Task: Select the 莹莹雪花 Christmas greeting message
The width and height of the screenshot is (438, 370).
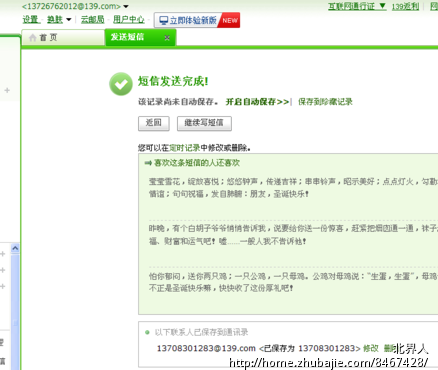Action: [293, 187]
